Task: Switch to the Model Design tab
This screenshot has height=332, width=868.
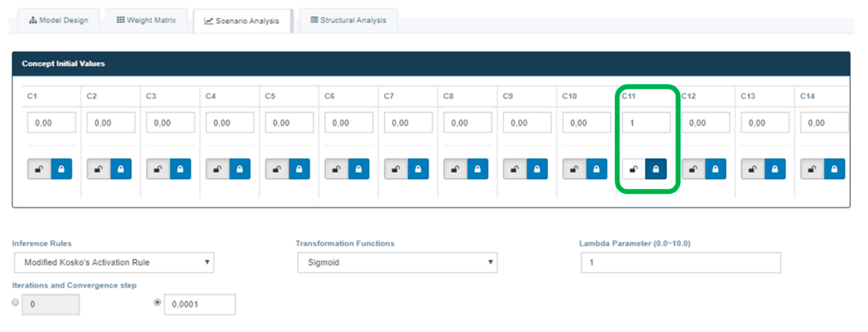Action: coord(59,20)
